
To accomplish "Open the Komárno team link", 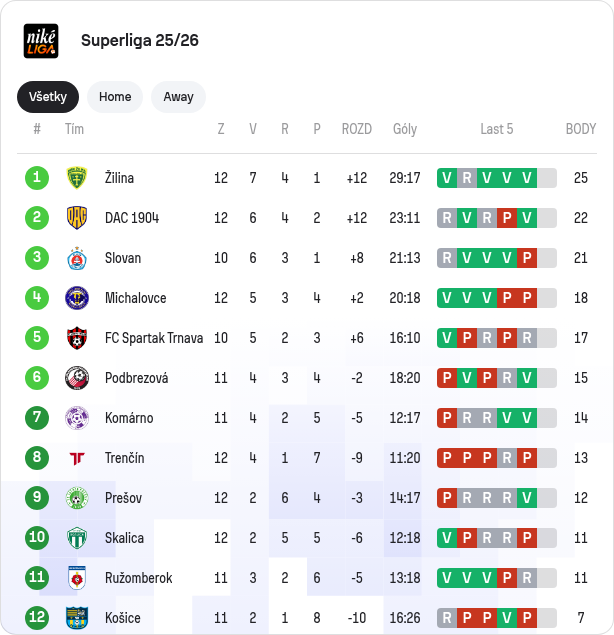I will point(129,418).
